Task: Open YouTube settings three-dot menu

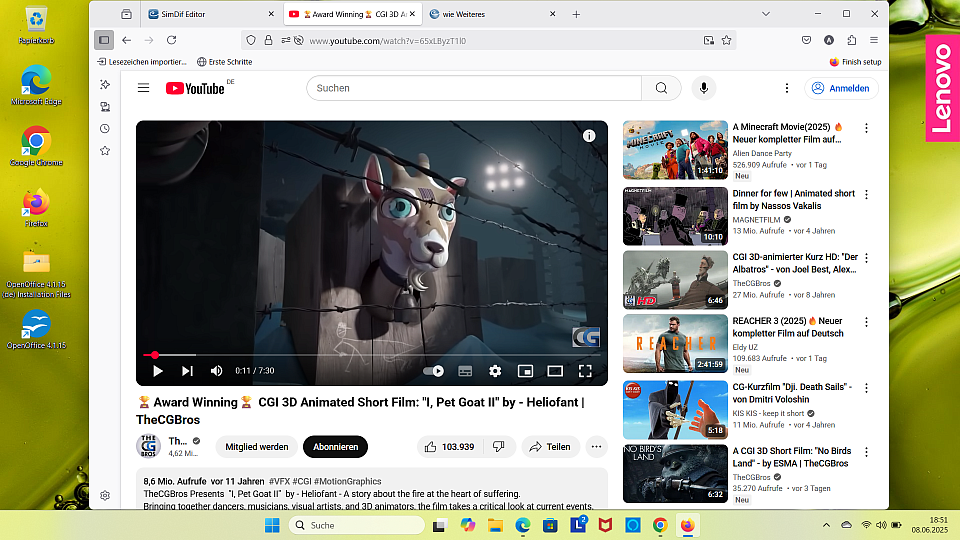Action: (787, 88)
